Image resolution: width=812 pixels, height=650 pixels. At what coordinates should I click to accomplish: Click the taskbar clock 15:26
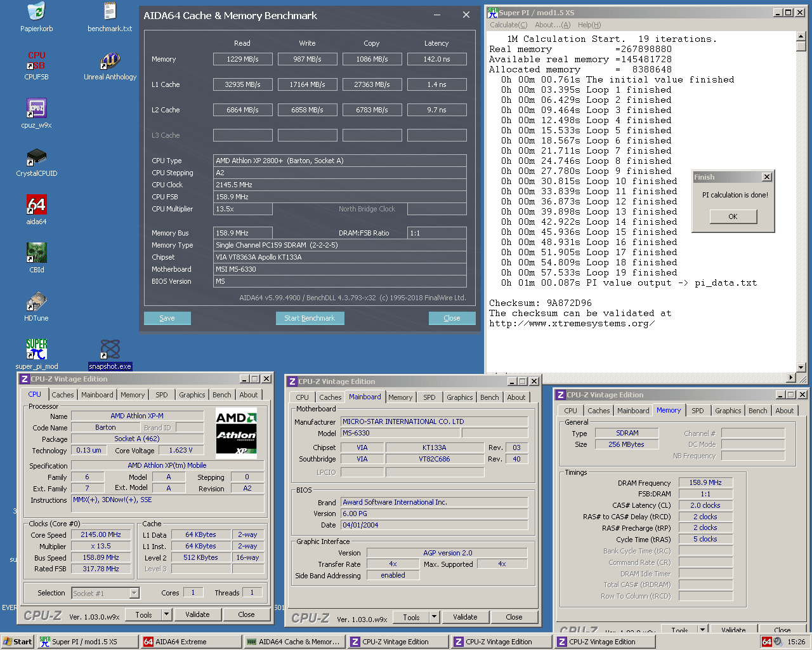[797, 642]
